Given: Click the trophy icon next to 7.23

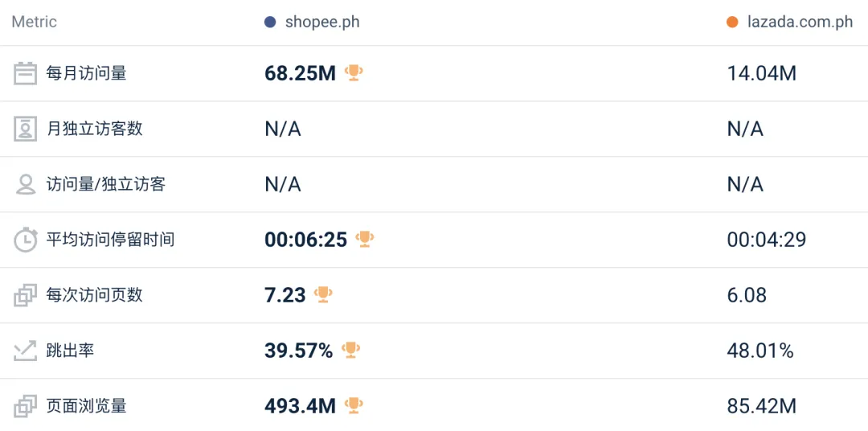Looking at the screenshot, I should (323, 294).
